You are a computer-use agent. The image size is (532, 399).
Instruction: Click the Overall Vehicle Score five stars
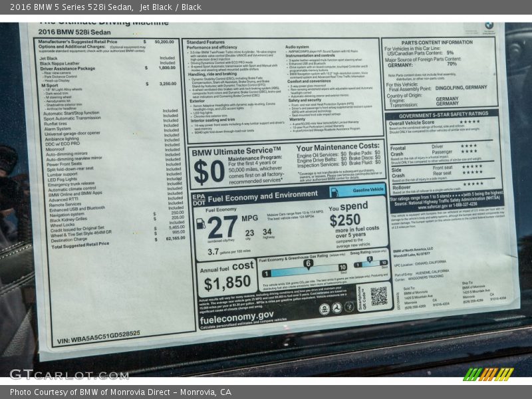(469, 122)
